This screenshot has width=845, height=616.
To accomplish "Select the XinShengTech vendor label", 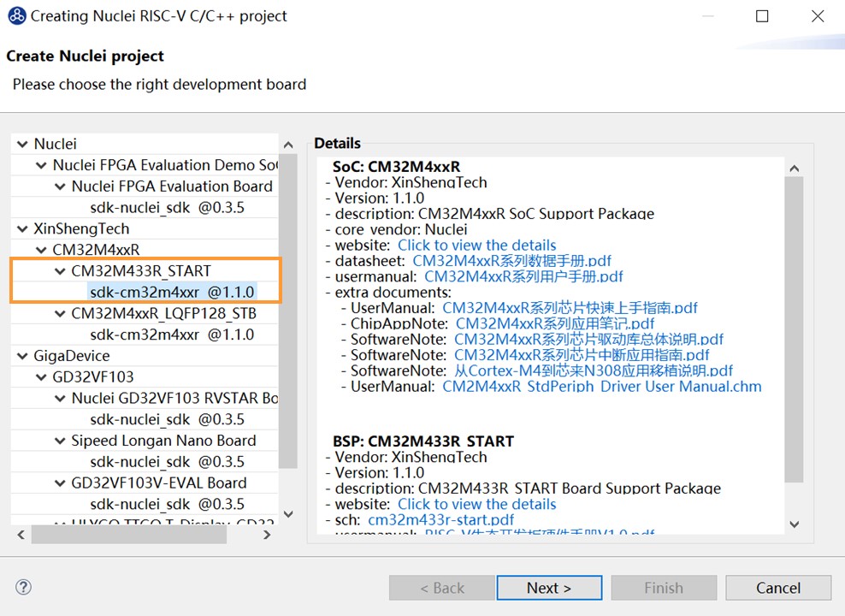I will (x=81, y=229).
